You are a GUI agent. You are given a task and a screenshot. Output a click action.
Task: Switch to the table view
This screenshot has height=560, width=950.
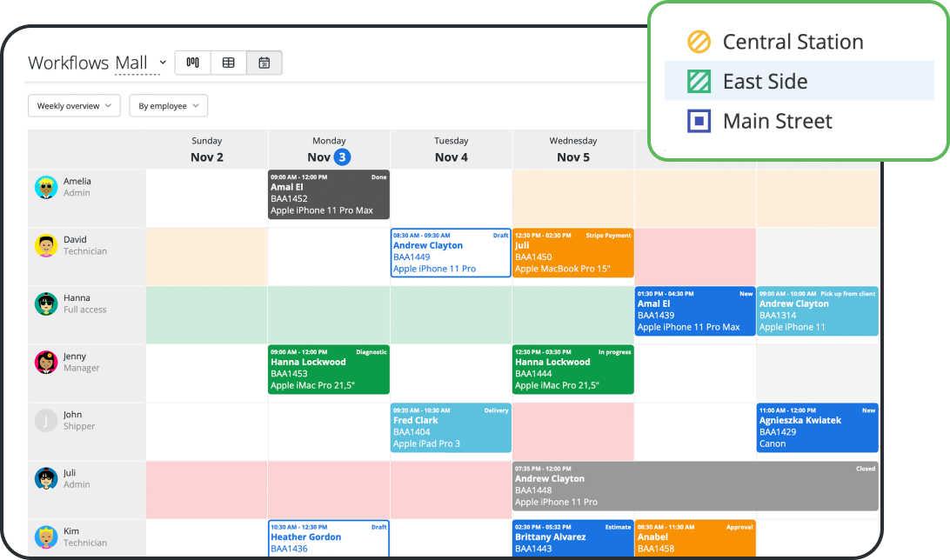(x=229, y=63)
